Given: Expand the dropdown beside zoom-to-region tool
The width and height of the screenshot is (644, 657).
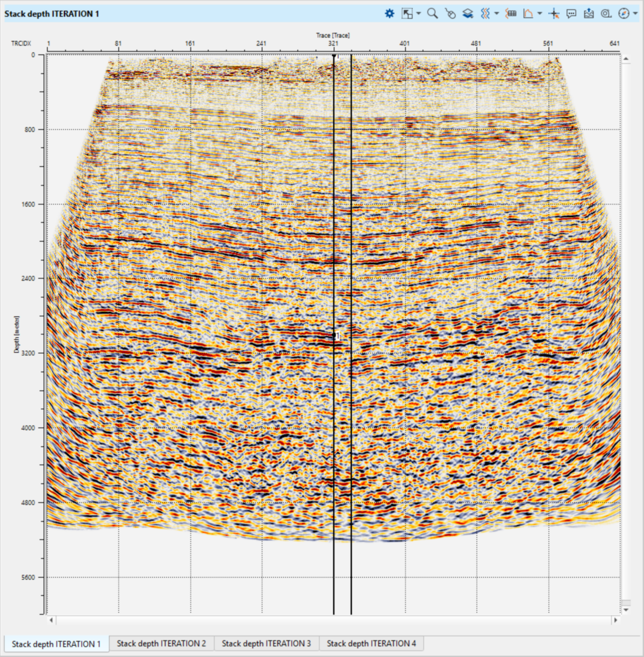Looking at the screenshot, I should pos(419,14).
